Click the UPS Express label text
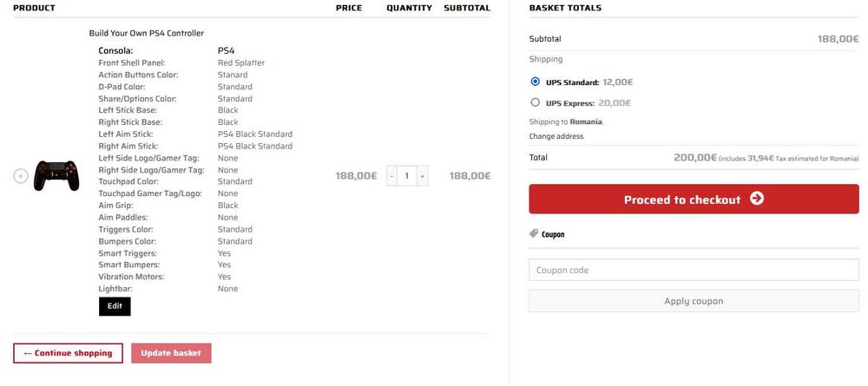The image size is (868, 386). click(x=570, y=103)
